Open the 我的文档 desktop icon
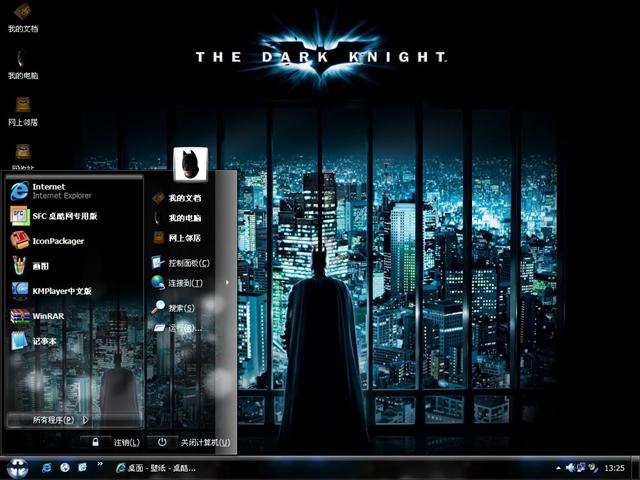The width and height of the screenshot is (640, 480). pyautogui.click(x=22, y=18)
